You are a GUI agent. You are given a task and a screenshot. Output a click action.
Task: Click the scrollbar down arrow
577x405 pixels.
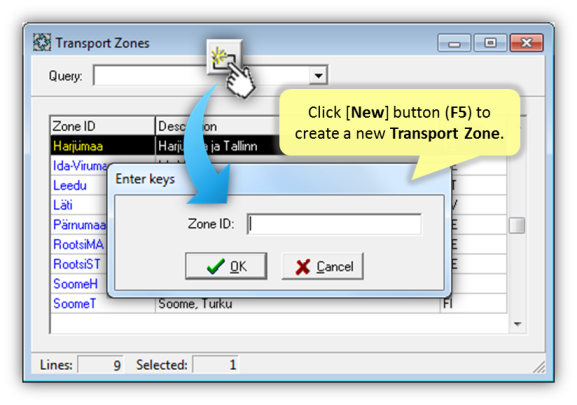pos(517,324)
